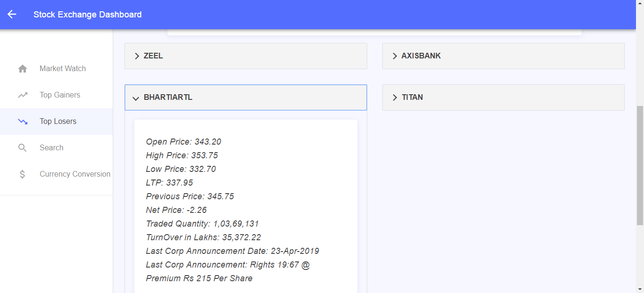The height and width of the screenshot is (293, 644).
Task: Open Market Watch in the sidebar
Action: (x=57, y=69)
